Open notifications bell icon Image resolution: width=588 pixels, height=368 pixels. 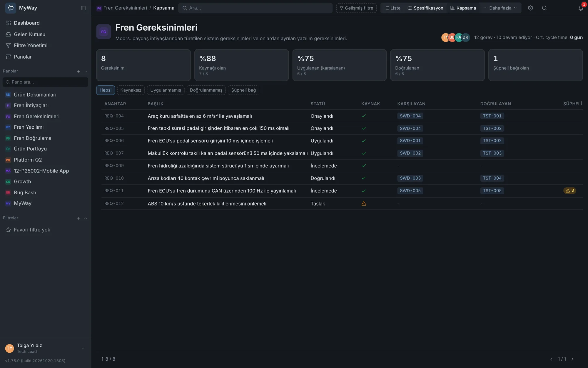(581, 8)
